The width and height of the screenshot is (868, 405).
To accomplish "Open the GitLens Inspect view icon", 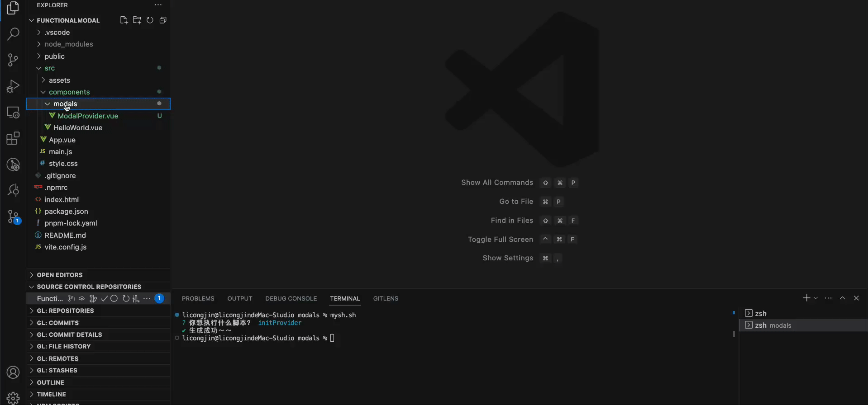I will point(13,165).
